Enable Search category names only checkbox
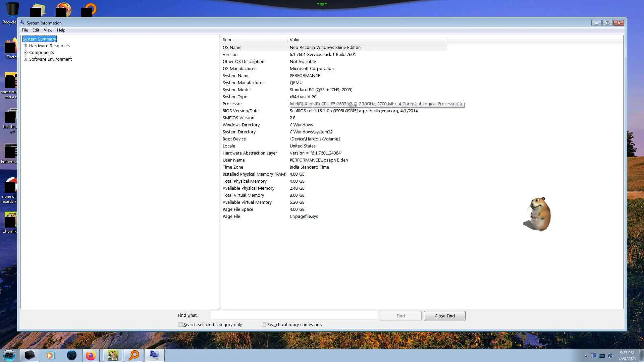 [x=264, y=324]
